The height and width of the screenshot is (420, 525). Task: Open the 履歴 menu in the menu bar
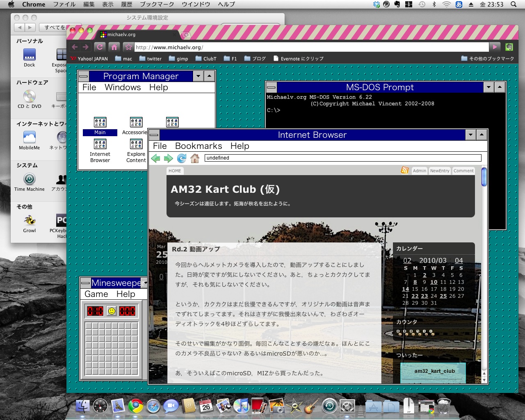point(127,5)
